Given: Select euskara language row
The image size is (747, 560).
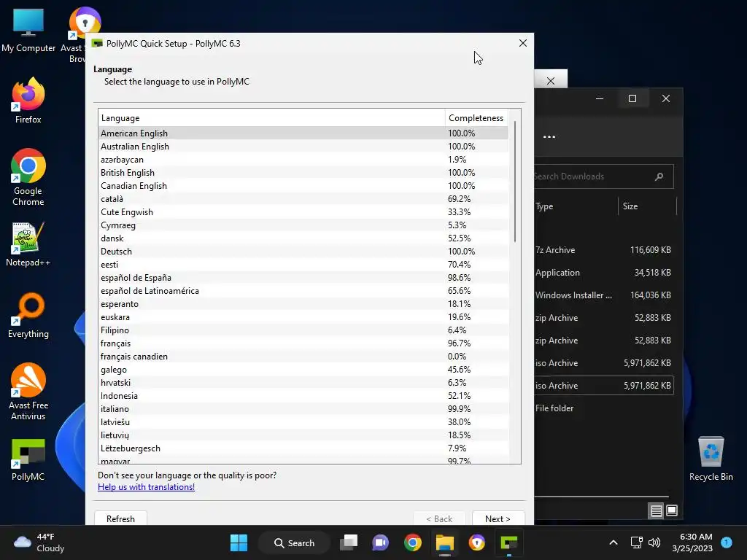Looking at the screenshot, I should pyautogui.click(x=303, y=317).
